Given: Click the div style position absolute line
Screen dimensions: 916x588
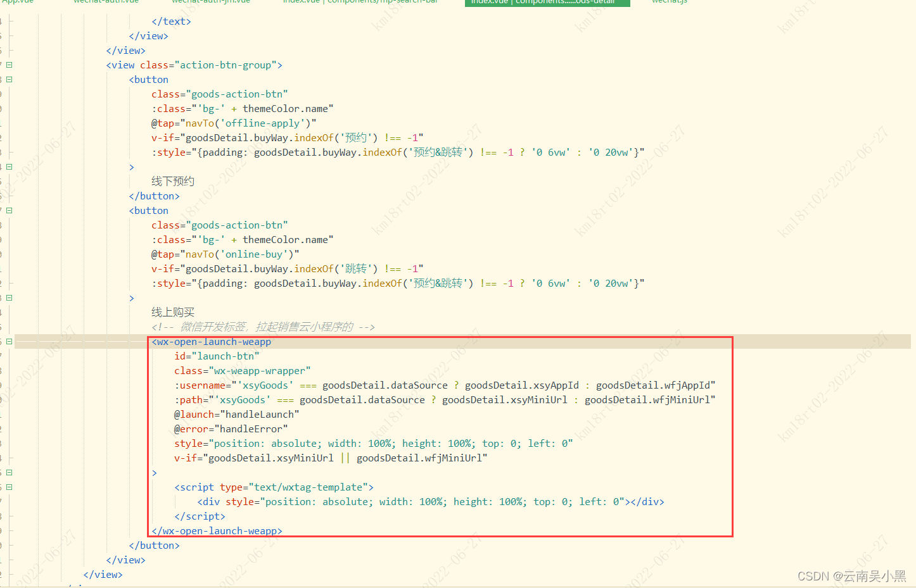Looking at the screenshot, I should [431, 501].
